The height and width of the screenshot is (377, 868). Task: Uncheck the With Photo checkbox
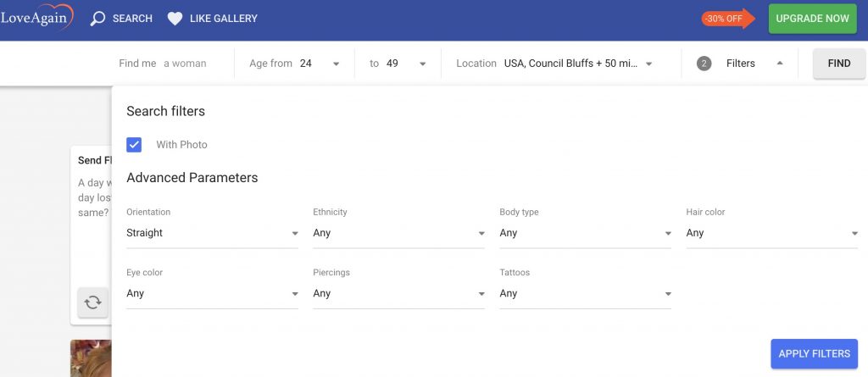[x=134, y=145]
